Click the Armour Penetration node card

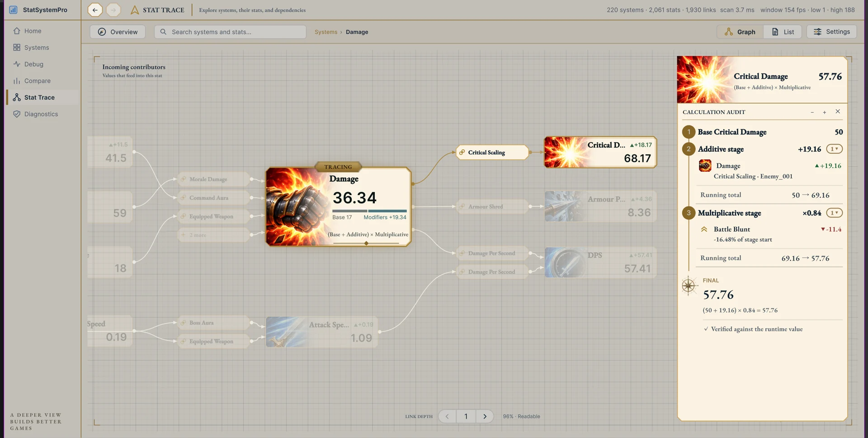600,206
